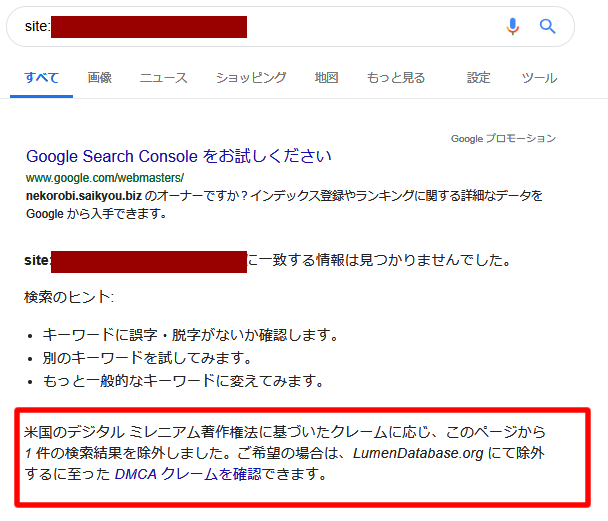608x521 pixels.
Task: Switch to the 画像 tab
Action: tap(100, 78)
